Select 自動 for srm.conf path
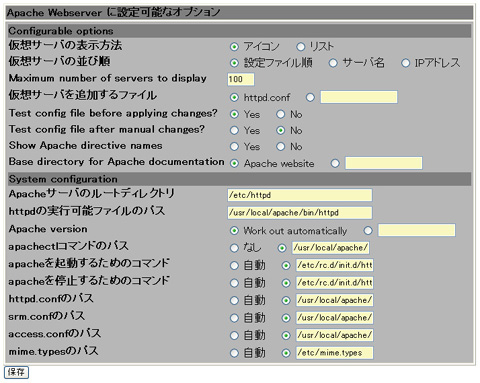Viewport: 480px width, 383px height. click(x=234, y=318)
